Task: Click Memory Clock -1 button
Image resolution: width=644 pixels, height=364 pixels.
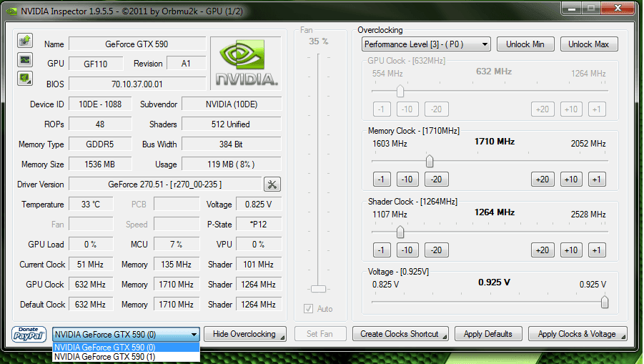Action: [382, 179]
